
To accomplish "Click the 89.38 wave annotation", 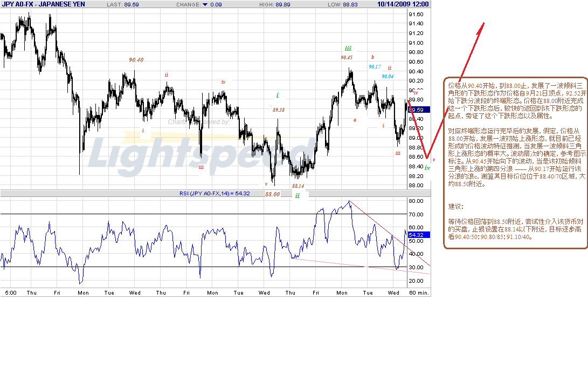I will tap(279, 110).
